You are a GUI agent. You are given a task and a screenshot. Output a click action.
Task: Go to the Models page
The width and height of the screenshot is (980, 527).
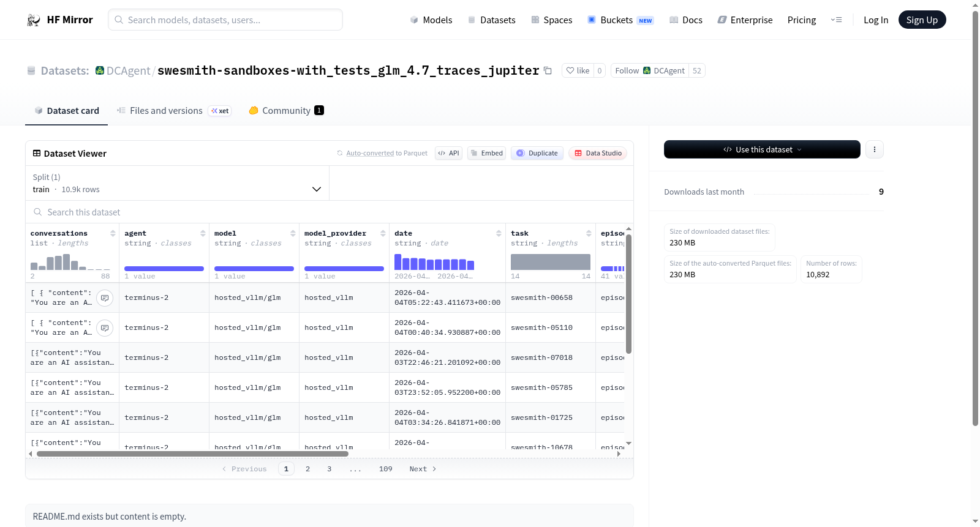pyautogui.click(x=431, y=20)
